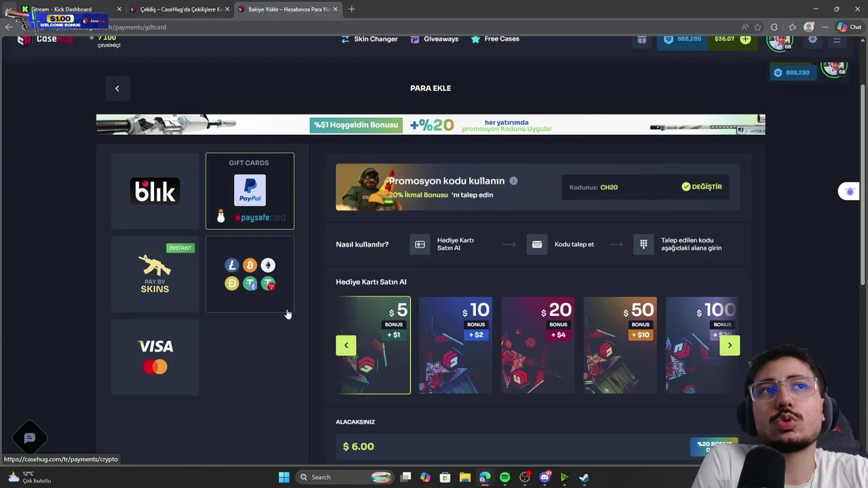Select the $20 gift card
The width and height of the screenshot is (868, 488).
coord(538,345)
